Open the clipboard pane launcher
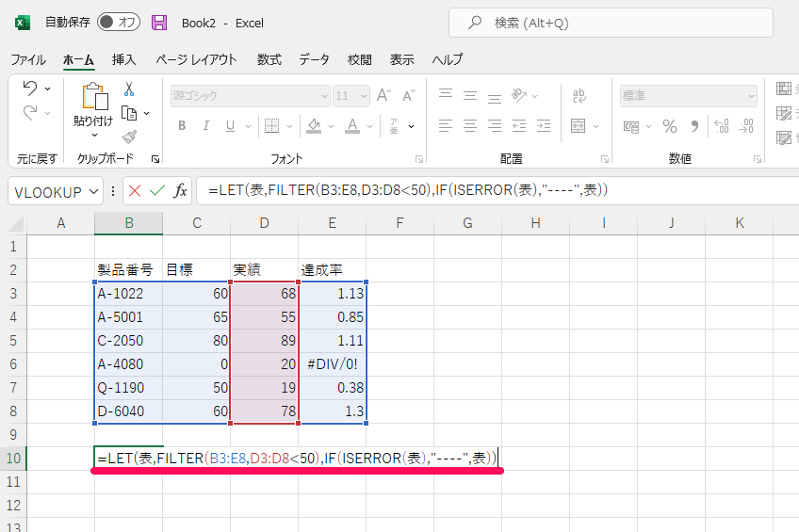Screen dimensions: 799x532 click(155, 159)
